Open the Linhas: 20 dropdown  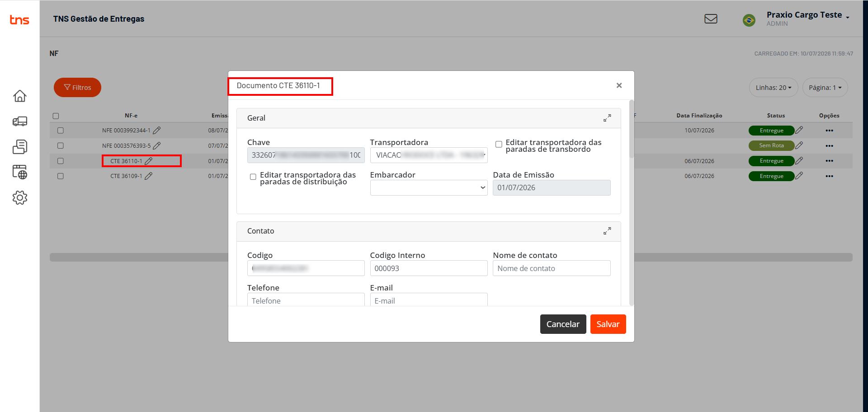[x=774, y=88]
